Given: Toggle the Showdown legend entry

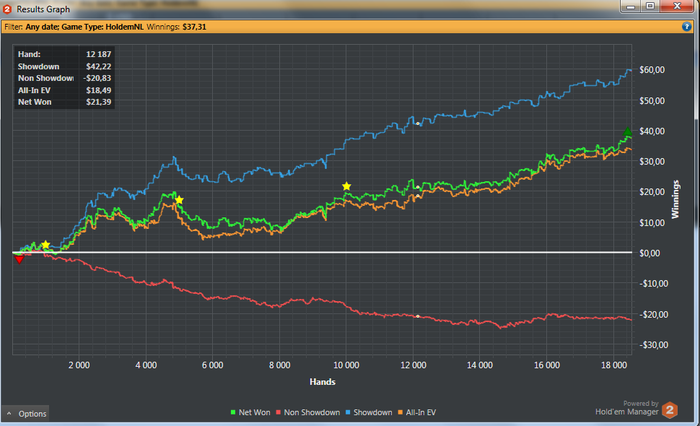Looking at the screenshot, I should [369, 412].
